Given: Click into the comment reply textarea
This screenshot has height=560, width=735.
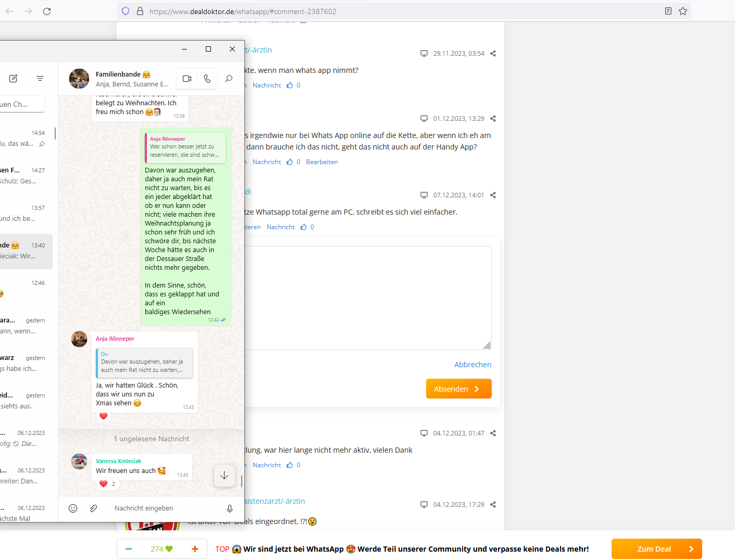Looking at the screenshot, I should (x=368, y=298).
